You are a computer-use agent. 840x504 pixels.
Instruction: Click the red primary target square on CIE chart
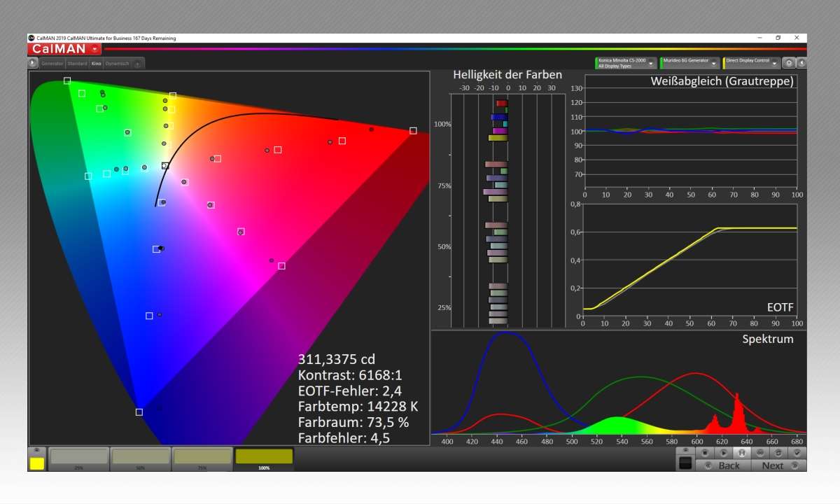(413, 130)
